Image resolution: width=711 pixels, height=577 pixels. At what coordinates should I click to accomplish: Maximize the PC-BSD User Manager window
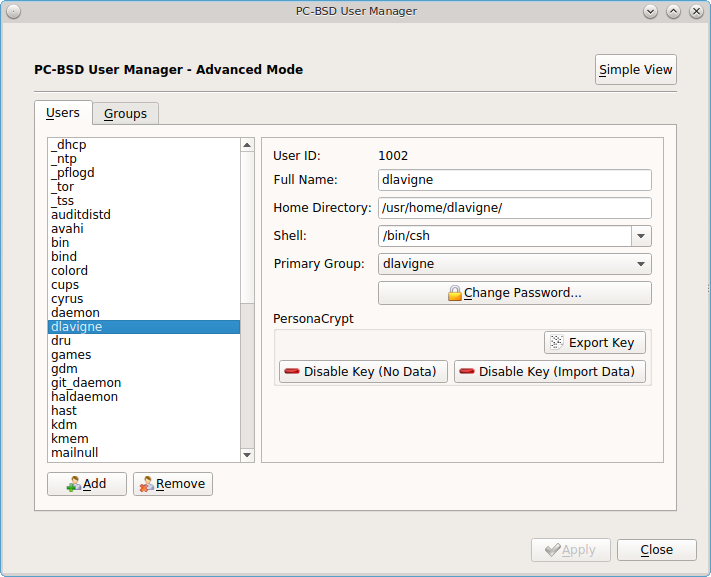673,11
